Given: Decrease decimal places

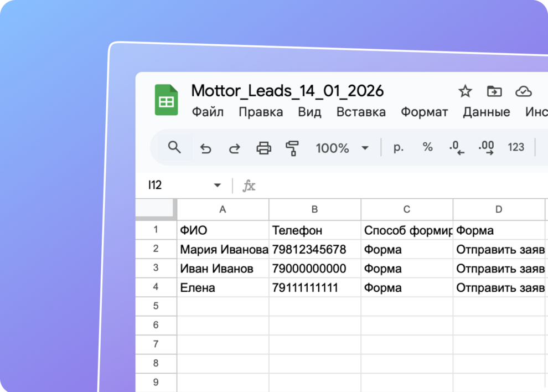Looking at the screenshot, I should (x=457, y=147).
